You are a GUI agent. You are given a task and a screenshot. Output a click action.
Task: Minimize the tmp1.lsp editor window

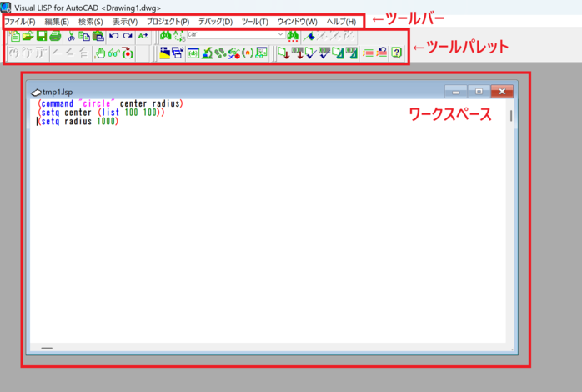pyautogui.click(x=456, y=91)
